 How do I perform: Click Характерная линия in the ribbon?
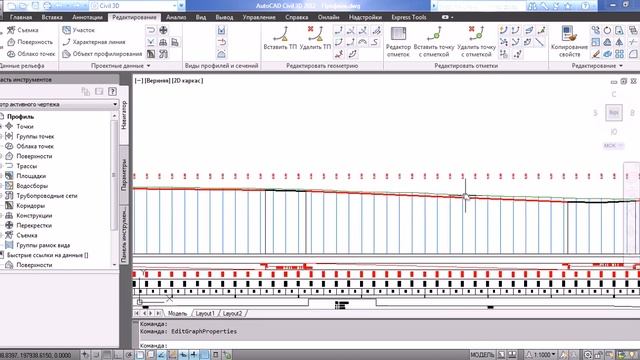94,42
